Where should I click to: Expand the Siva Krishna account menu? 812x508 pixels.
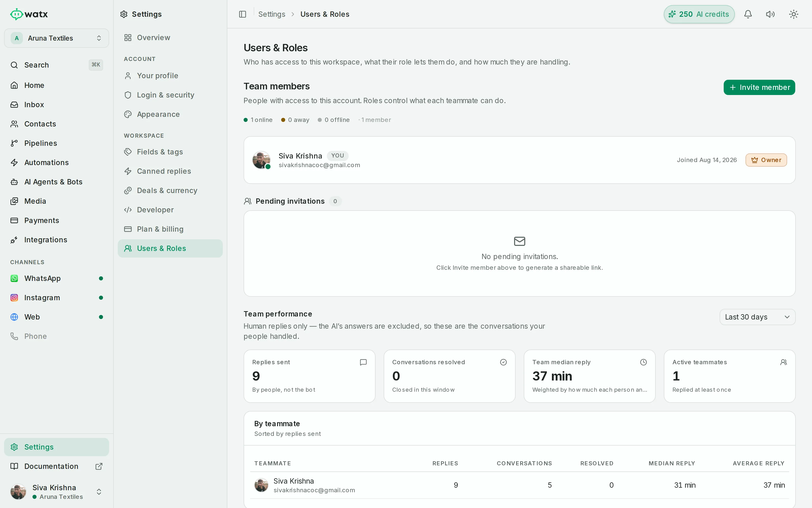(56, 492)
